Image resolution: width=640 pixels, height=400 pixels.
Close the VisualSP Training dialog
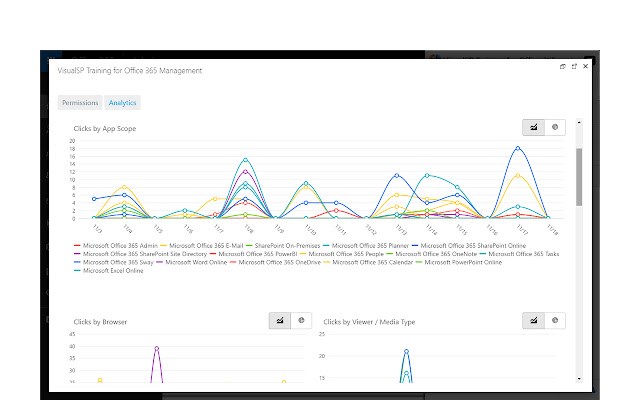pyautogui.click(x=585, y=66)
